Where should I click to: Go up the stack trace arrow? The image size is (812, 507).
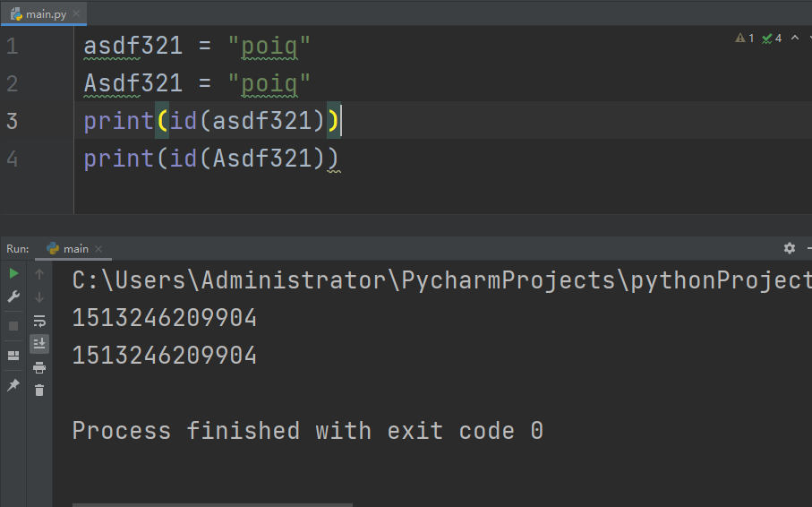(x=39, y=274)
